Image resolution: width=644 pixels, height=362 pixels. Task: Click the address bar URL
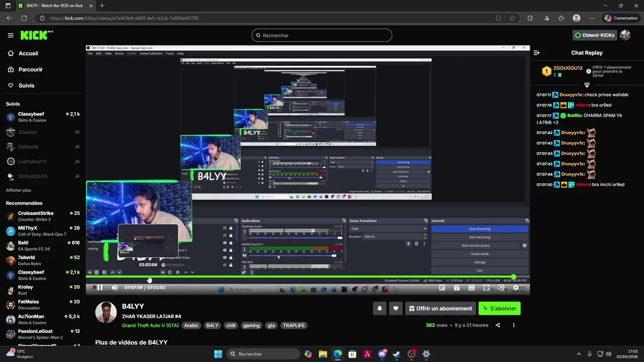click(124, 18)
